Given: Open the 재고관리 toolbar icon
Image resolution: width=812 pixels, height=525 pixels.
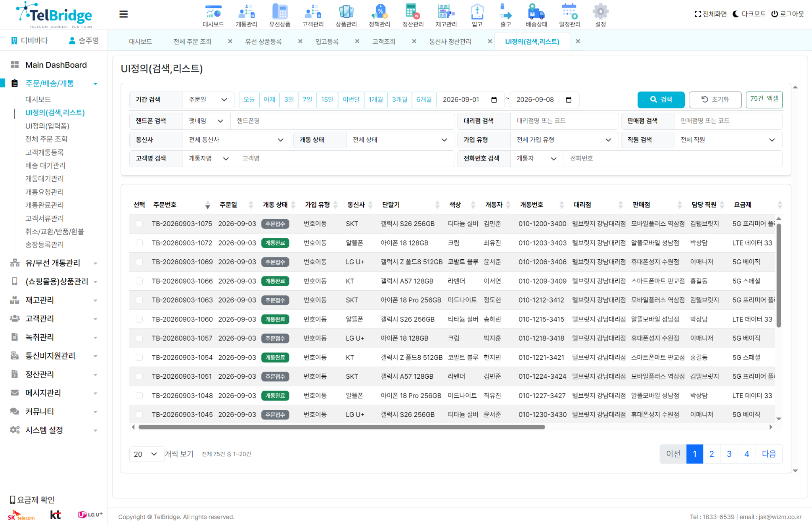Looking at the screenshot, I should click(446, 15).
